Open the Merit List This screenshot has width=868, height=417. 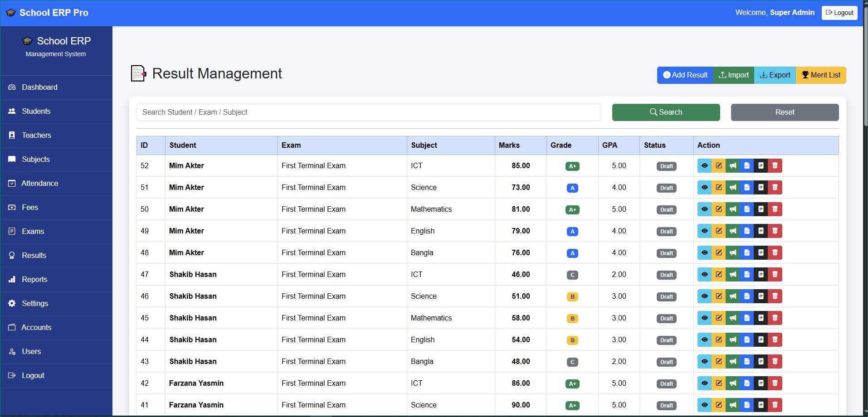[x=821, y=75]
